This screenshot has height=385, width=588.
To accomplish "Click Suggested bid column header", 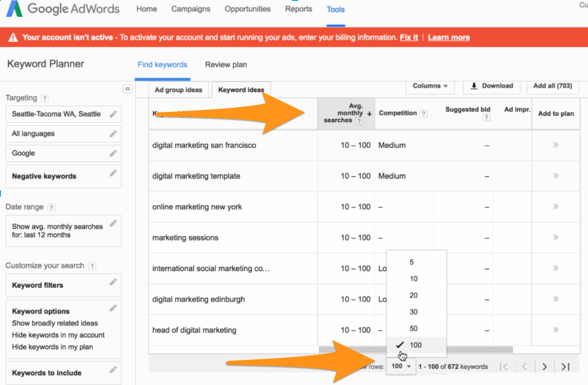I will pyautogui.click(x=467, y=109).
